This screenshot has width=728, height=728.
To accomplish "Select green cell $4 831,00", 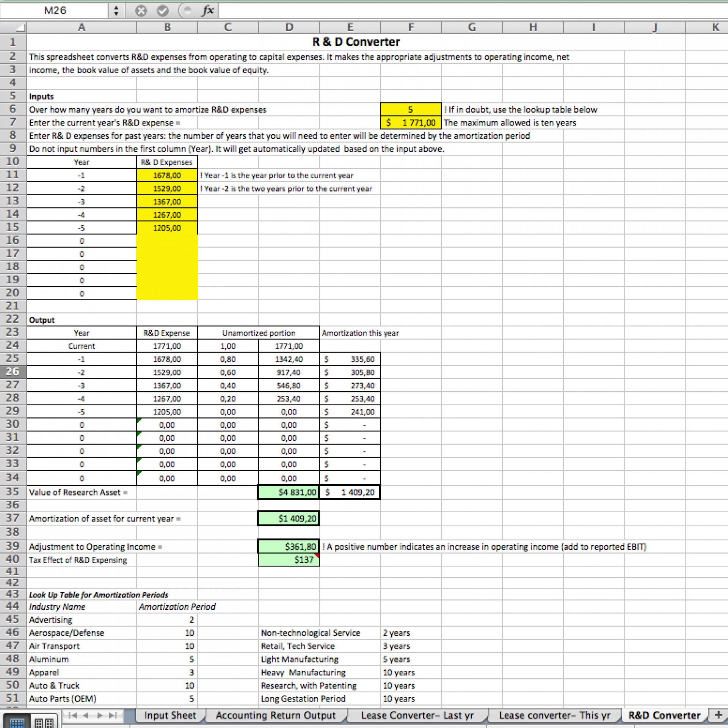I will click(x=289, y=492).
